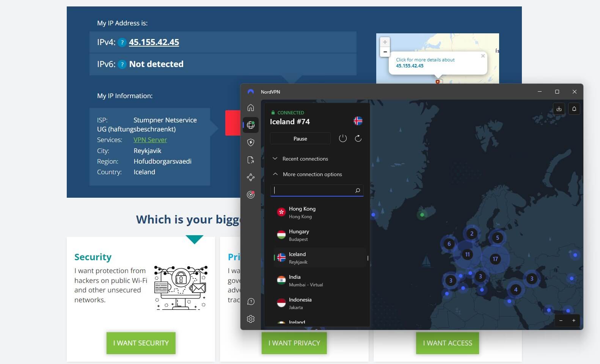Open Meshnet icon in NordVPN sidebar

click(251, 177)
